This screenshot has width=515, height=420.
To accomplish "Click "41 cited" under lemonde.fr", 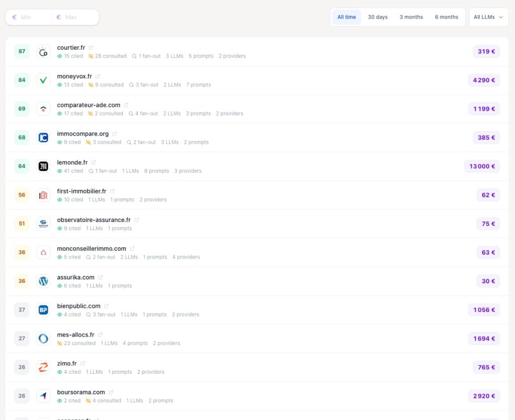I will [x=70, y=171].
